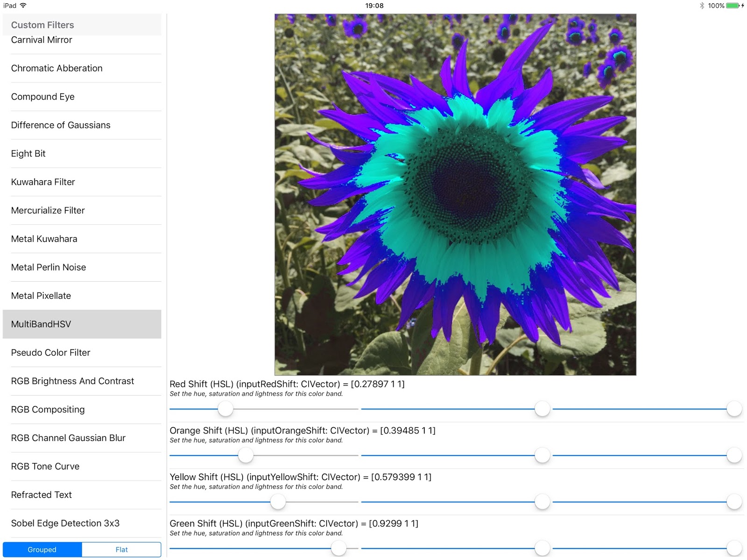Switch to the Grouped filter list view

(42, 549)
